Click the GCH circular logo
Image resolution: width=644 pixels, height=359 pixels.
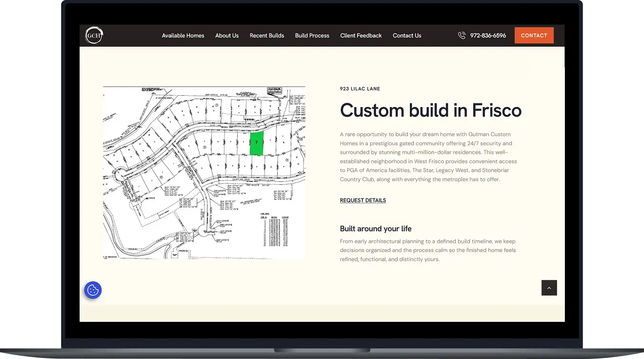pyautogui.click(x=94, y=35)
